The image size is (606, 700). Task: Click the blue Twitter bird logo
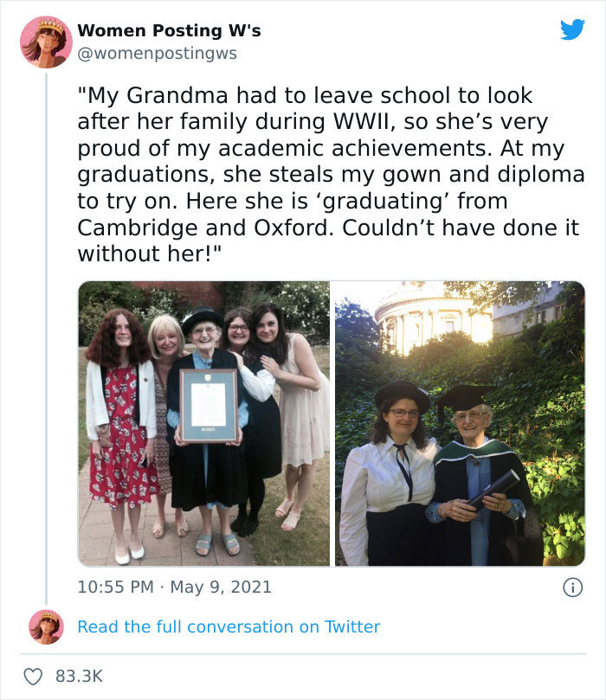tap(572, 30)
